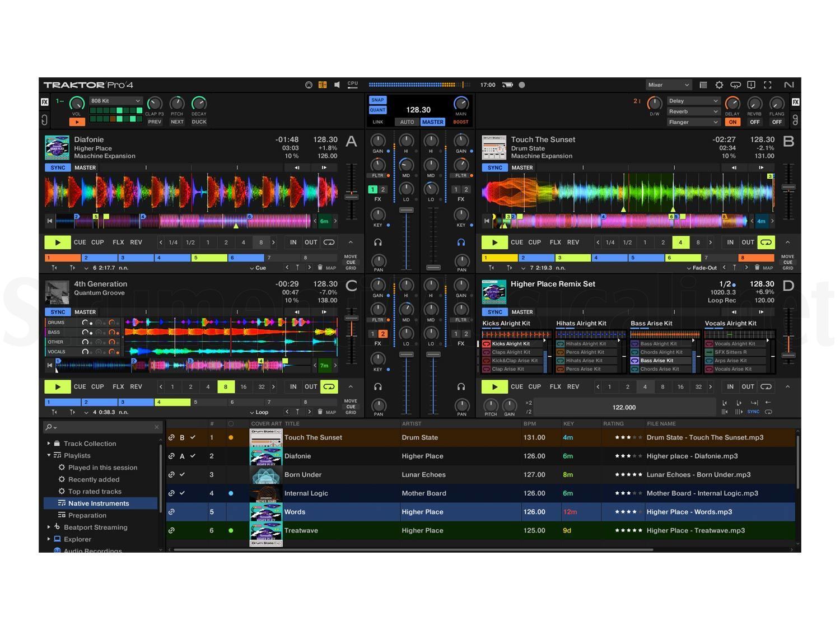Click the FX label for FX unit 1
840x630 pixels.
[x=44, y=102]
